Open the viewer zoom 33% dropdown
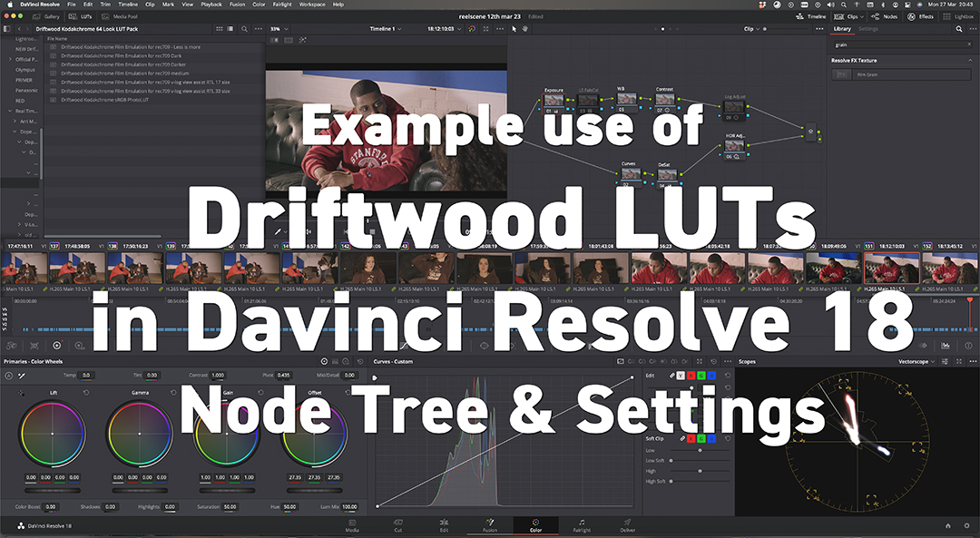The width and height of the screenshot is (980, 538). click(279, 29)
